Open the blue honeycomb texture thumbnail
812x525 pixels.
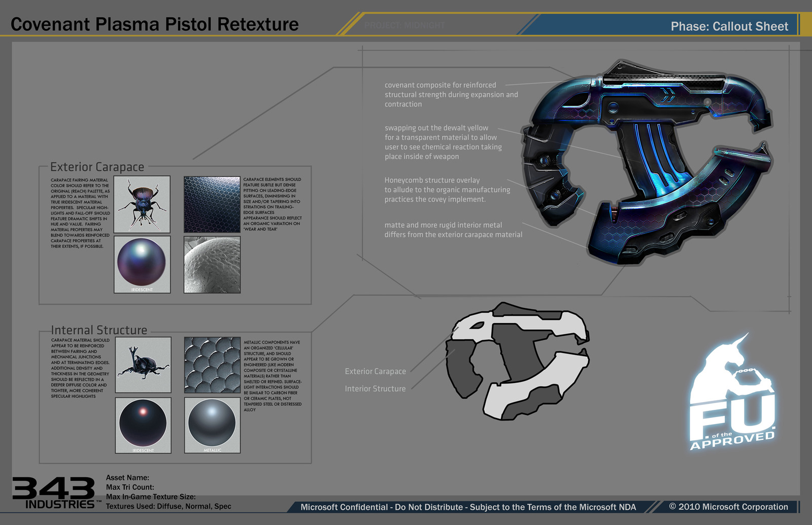point(212,204)
